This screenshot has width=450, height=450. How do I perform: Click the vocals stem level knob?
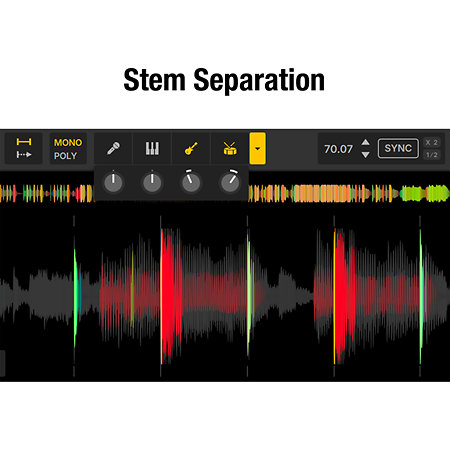tap(113, 182)
